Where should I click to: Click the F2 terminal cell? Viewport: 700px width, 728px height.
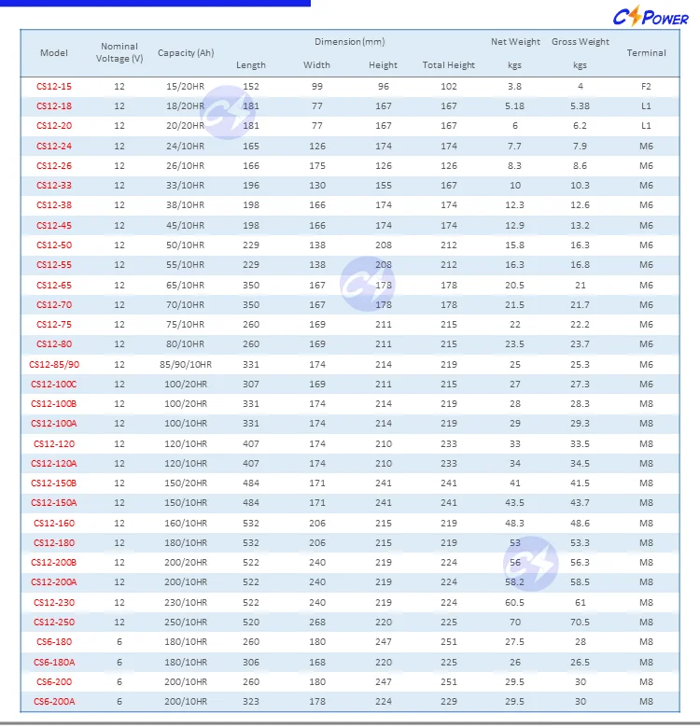tap(646, 87)
